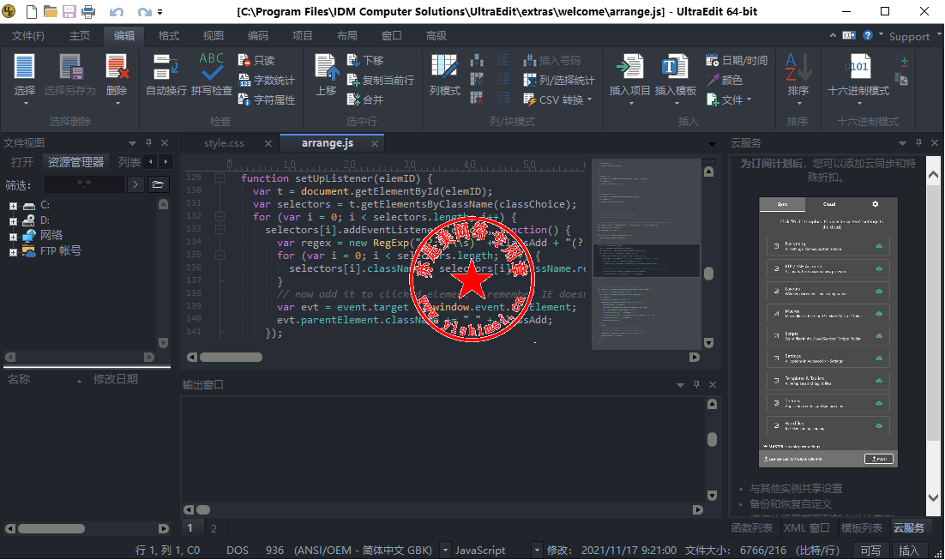Switch to the 格式 ribbon tab
945x560 pixels.
click(x=169, y=36)
